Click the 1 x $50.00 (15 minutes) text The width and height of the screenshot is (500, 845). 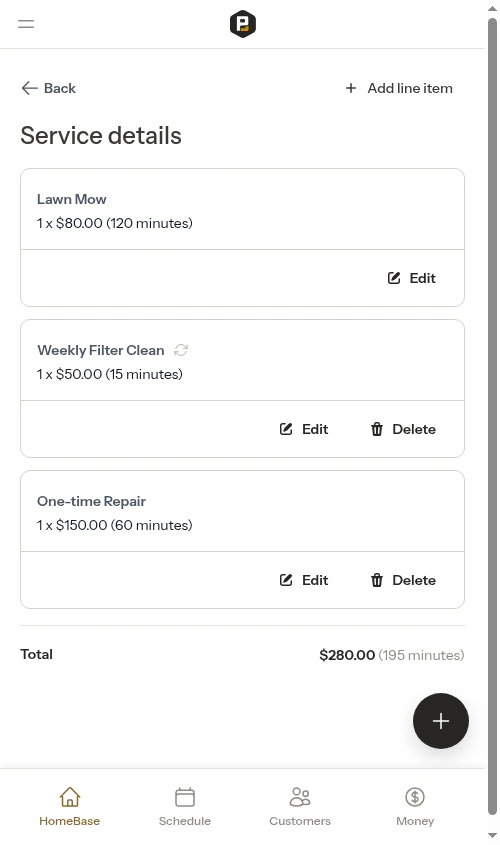point(110,374)
